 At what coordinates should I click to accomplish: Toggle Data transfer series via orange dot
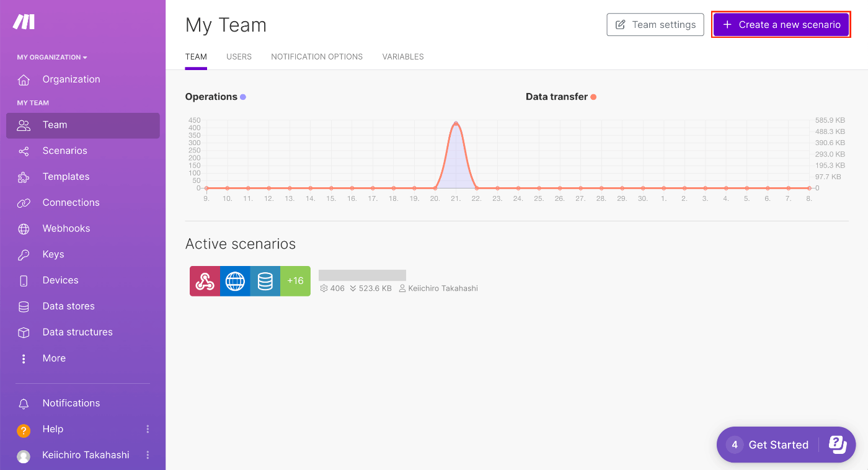(x=593, y=97)
